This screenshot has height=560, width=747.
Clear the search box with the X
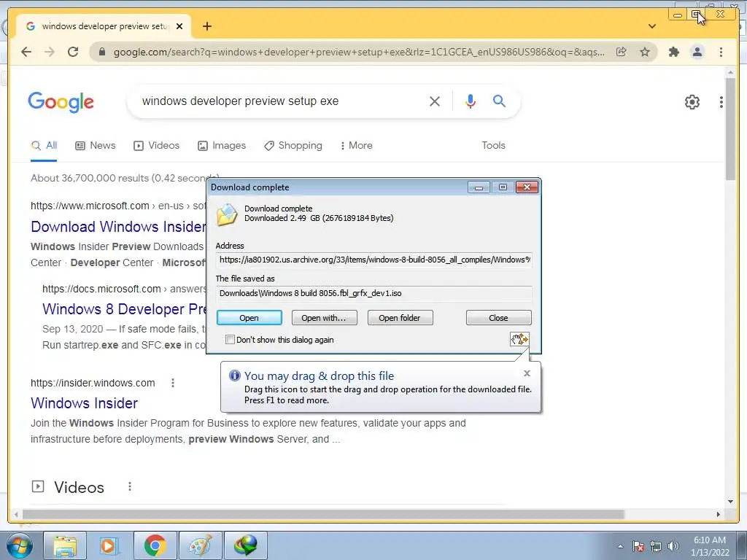tap(435, 101)
